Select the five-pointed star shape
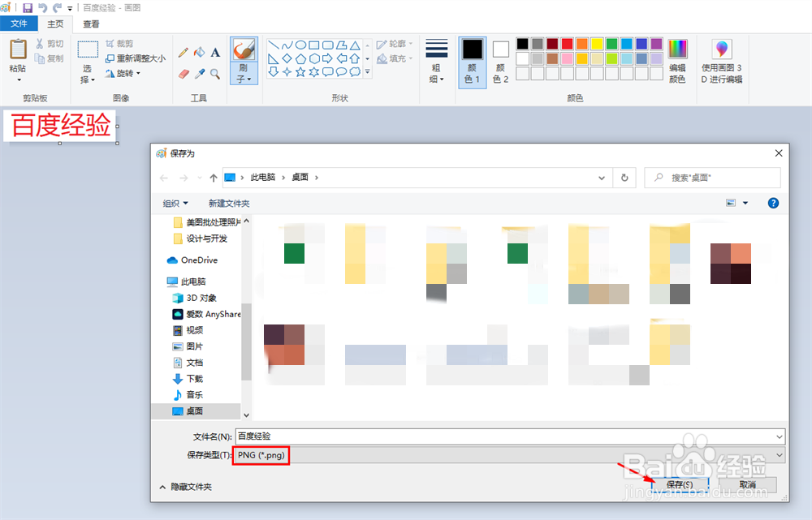 (301, 71)
